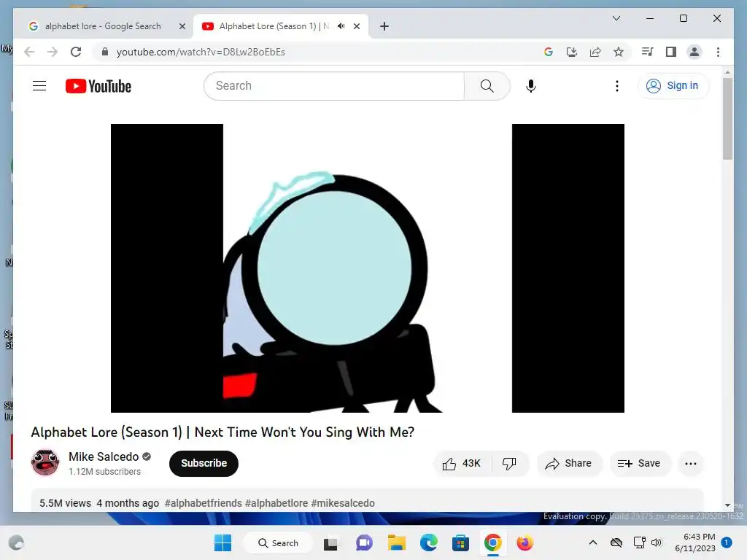747x560 pixels.
Task: Close the Google Search tab
Action: (182, 26)
